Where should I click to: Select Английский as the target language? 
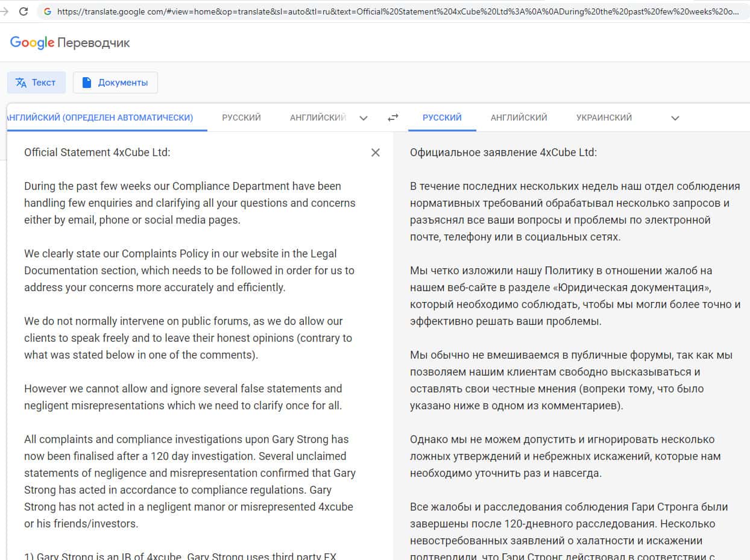[x=519, y=118]
